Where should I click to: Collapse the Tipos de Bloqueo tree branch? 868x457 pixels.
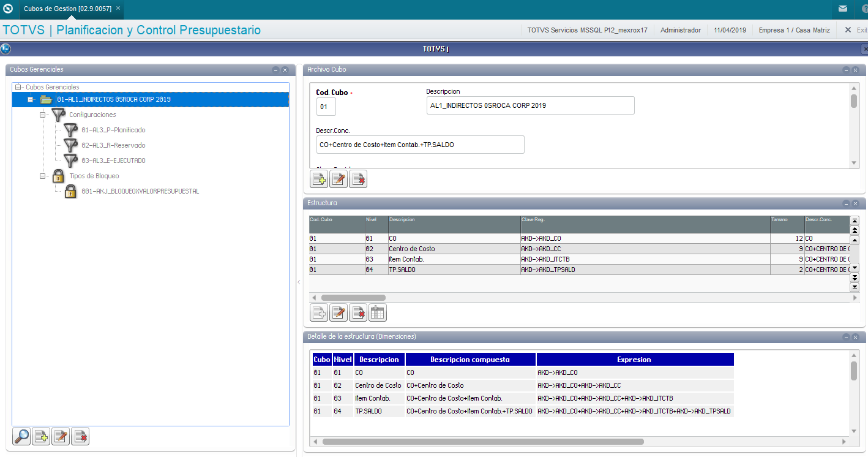[43, 176]
